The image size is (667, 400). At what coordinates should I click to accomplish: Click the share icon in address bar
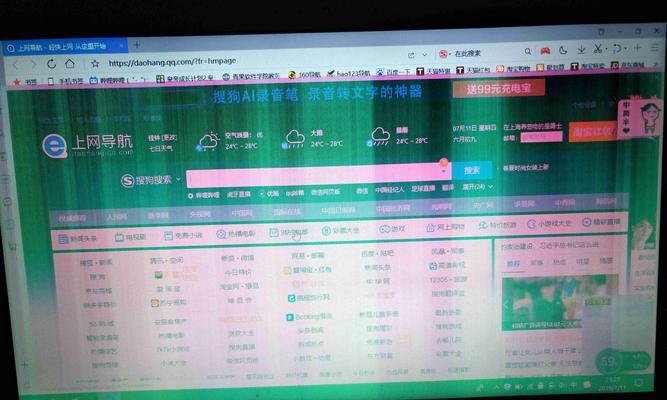point(411,55)
